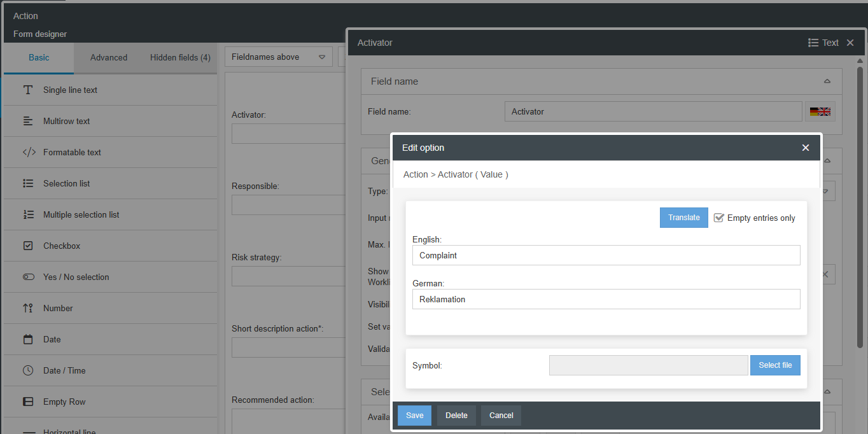This screenshot has width=868, height=434.
Task: Click the Selection list icon
Action: pyautogui.click(x=28, y=183)
